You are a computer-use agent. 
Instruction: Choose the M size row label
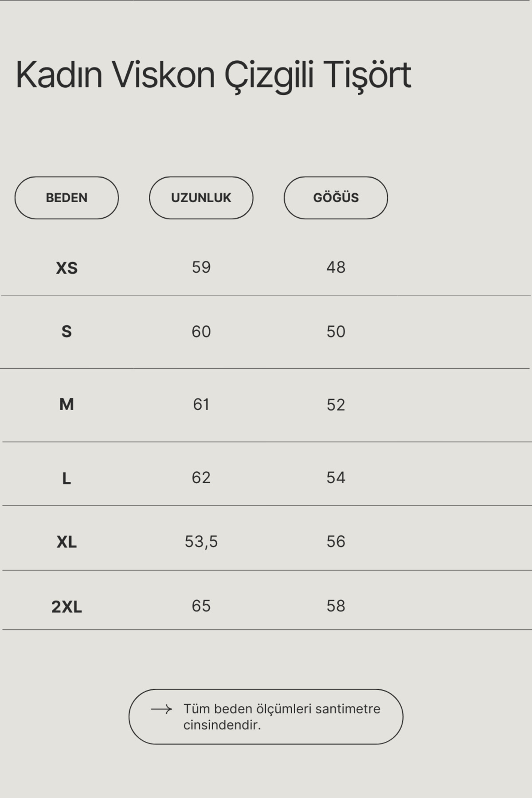click(66, 404)
